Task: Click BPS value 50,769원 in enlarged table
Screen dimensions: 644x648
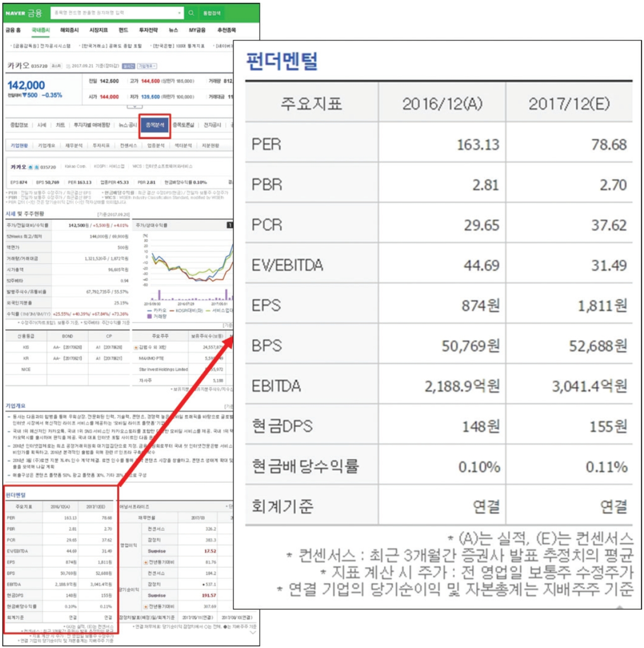Action: (471, 346)
